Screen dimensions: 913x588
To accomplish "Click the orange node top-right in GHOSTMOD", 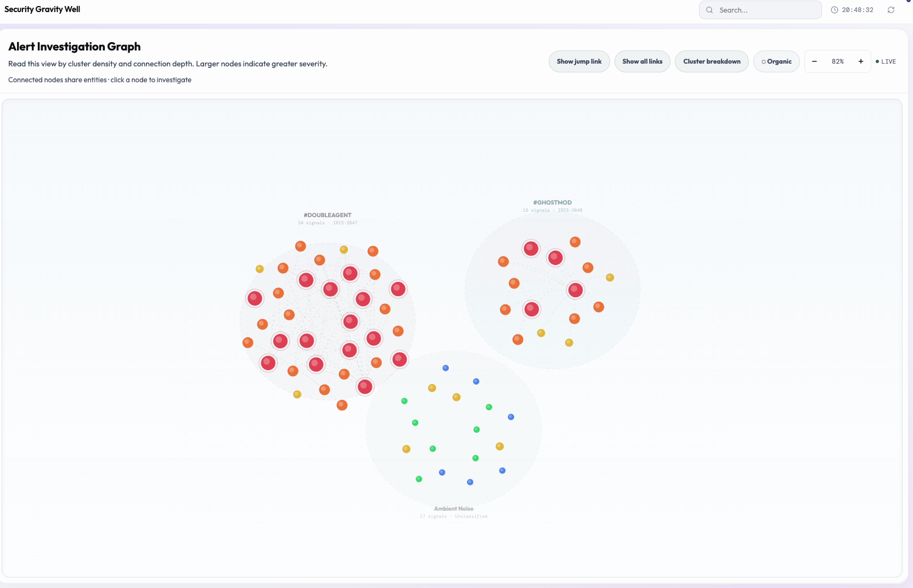I will [x=575, y=242].
